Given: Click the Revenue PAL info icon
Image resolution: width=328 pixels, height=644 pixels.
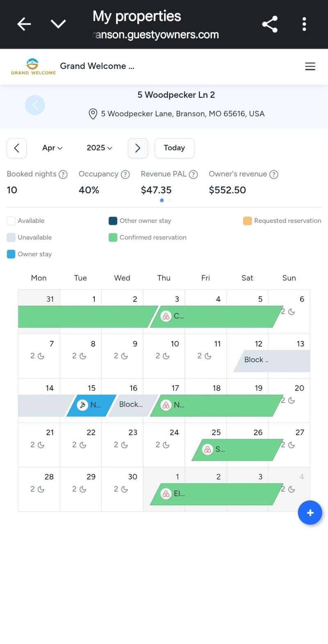Looking at the screenshot, I should 194,175.
